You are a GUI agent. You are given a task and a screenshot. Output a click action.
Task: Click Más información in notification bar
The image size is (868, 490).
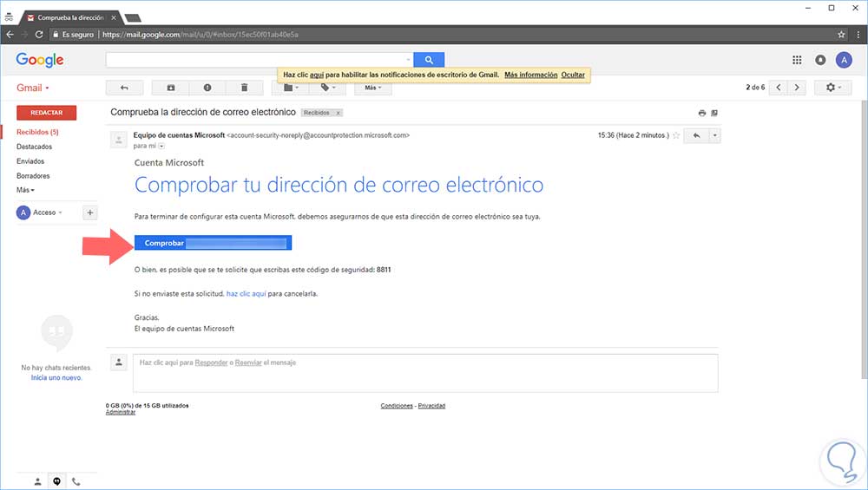[x=531, y=75]
